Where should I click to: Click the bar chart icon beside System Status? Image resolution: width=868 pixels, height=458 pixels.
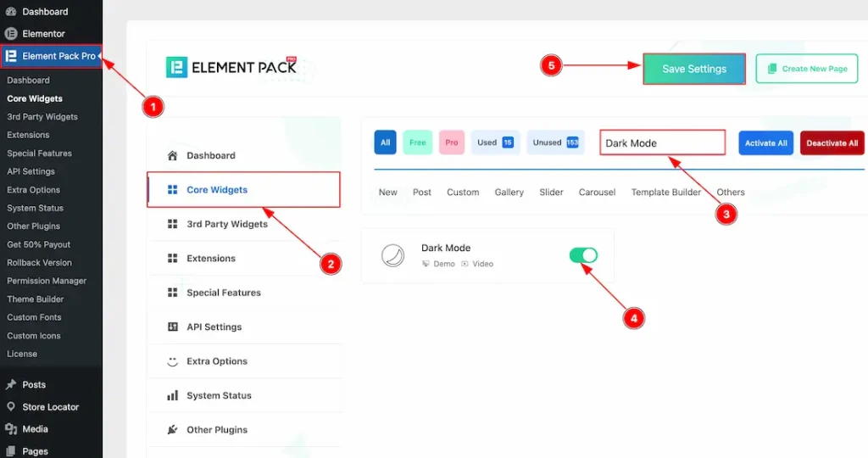[173, 396]
